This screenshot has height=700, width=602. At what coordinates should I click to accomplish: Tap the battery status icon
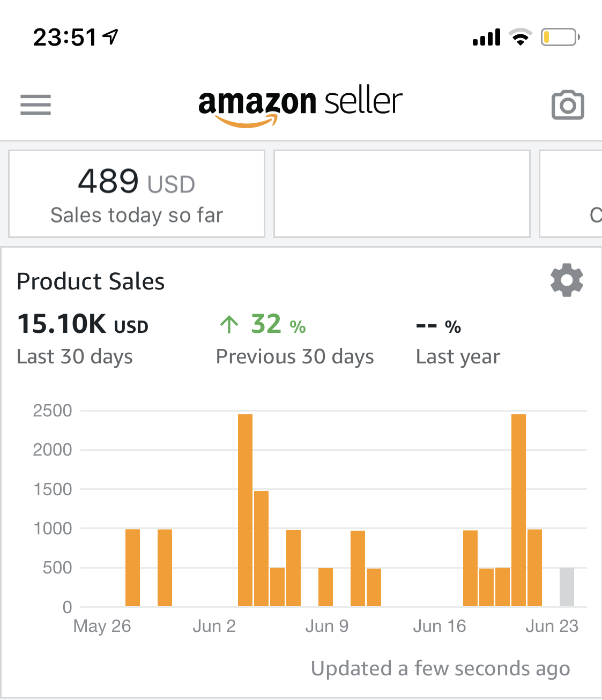pyautogui.click(x=560, y=37)
